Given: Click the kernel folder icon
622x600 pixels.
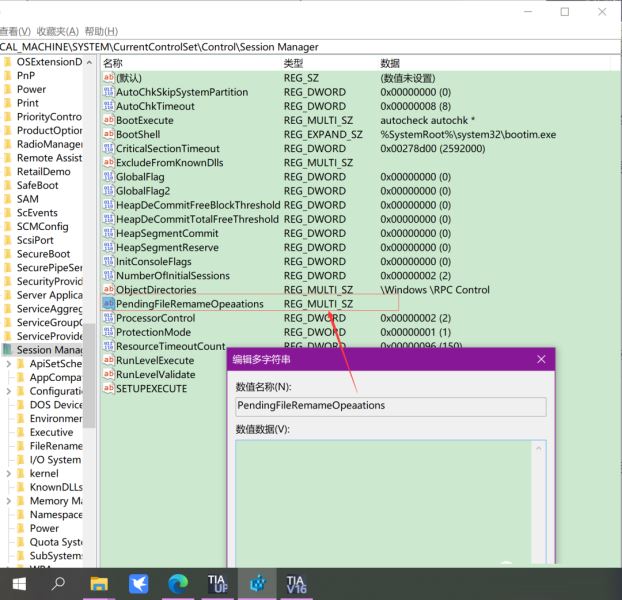Looking at the screenshot, I should 21,473.
